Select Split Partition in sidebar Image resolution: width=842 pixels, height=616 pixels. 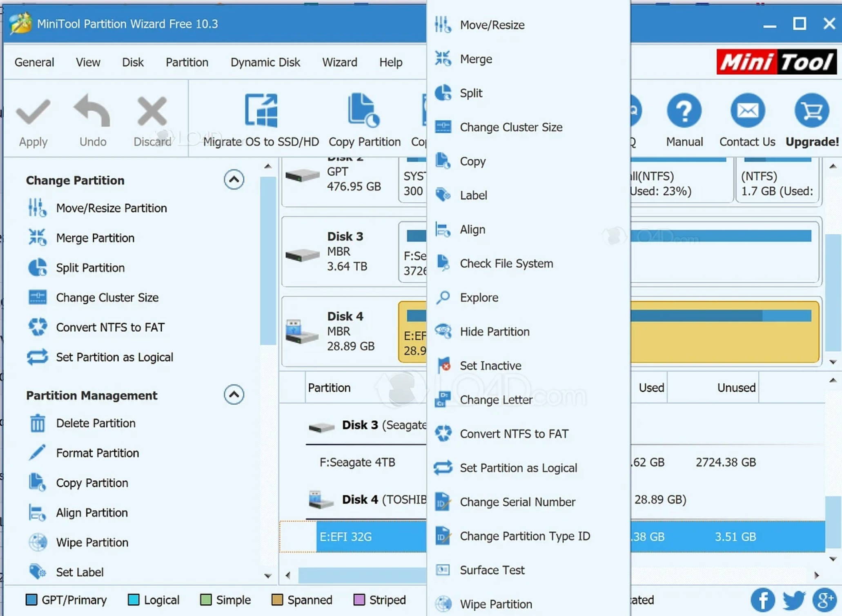click(76, 268)
